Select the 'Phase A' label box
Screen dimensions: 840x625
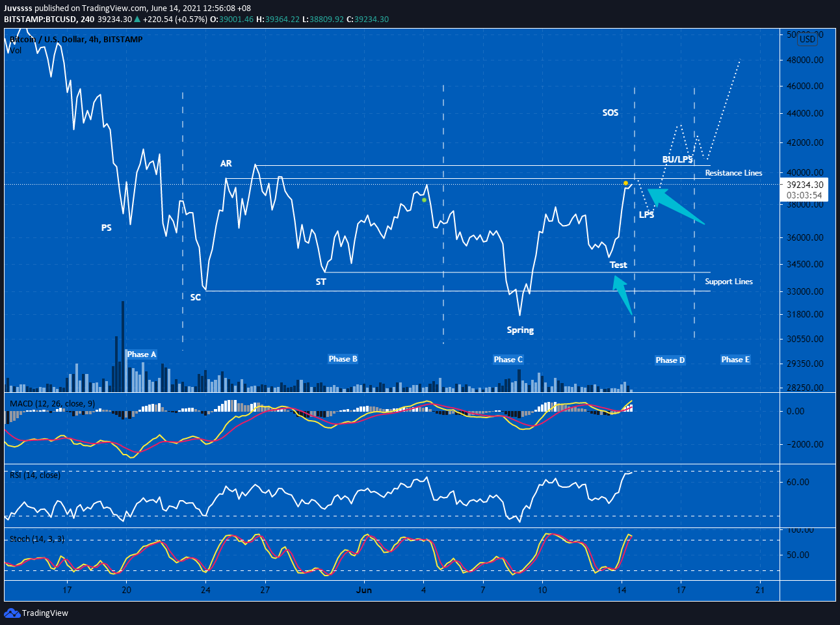coord(142,354)
